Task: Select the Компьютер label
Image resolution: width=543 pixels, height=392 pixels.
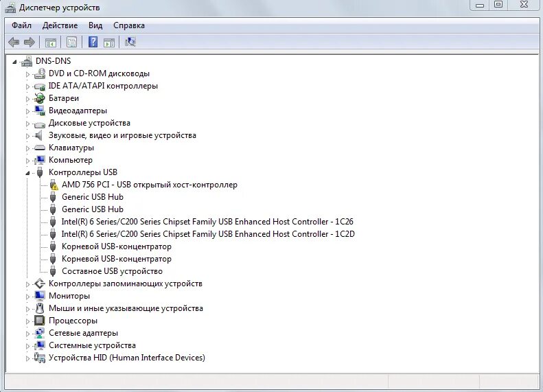Action: click(x=71, y=160)
